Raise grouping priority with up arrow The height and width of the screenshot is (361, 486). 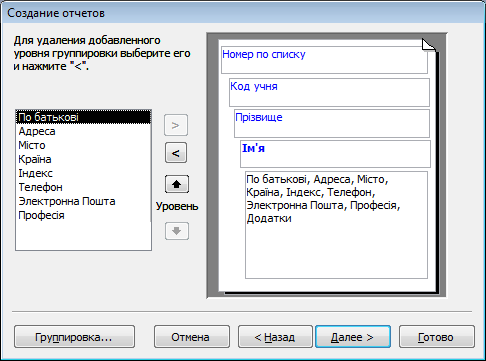click(177, 184)
